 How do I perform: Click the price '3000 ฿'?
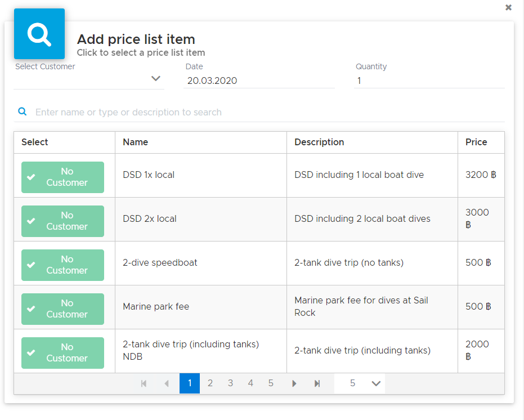pos(477,218)
